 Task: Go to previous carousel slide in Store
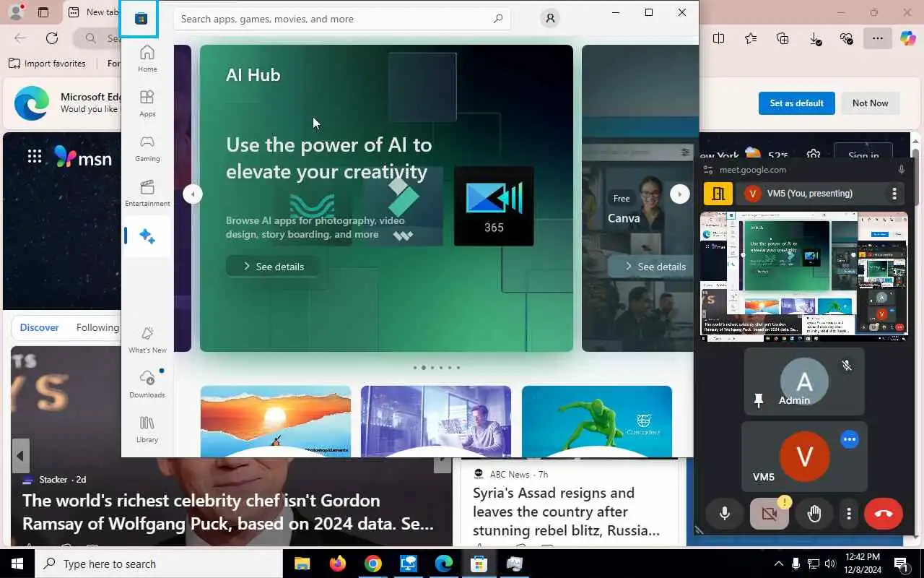[x=193, y=194]
